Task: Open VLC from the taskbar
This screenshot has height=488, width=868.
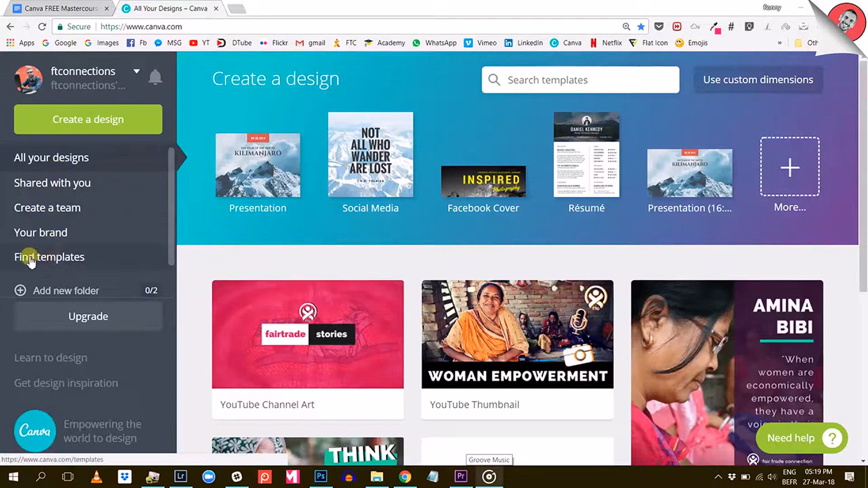Action: pos(97,477)
